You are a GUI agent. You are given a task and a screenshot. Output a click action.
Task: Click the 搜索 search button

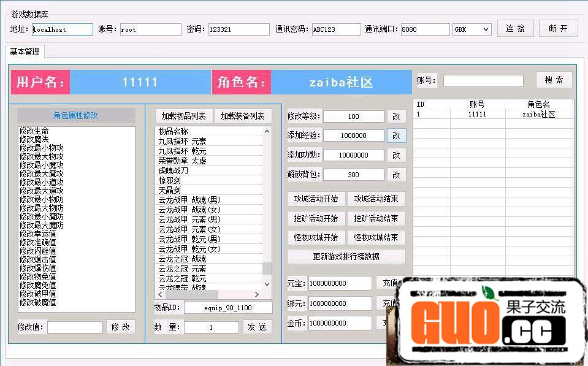click(x=554, y=80)
